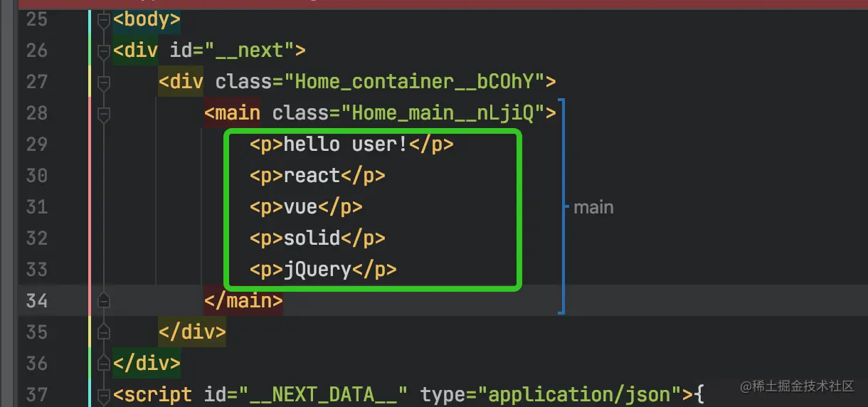This screenshot has width=868, height=407.
Task: Click the gray "main" bracket hint label
Action: pyautogui.click(x=593, y=208)
